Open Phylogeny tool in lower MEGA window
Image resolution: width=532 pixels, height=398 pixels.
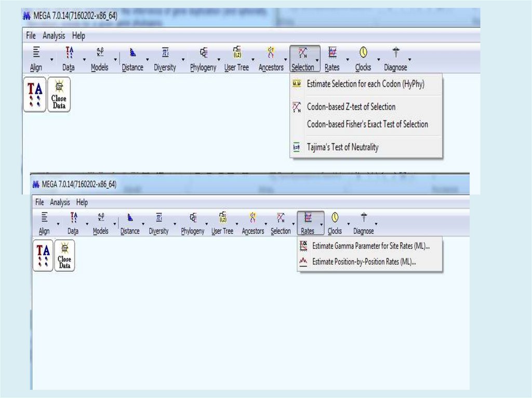[x=193, y=224]
